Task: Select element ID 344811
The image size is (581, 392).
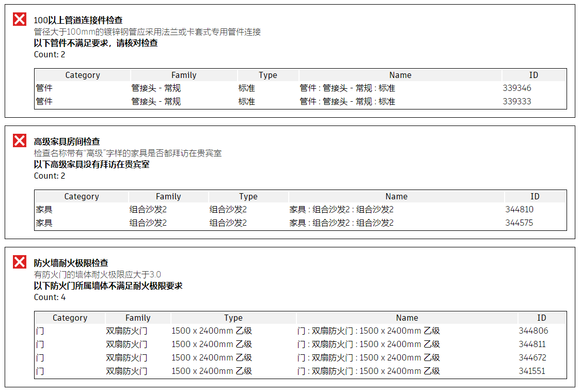Action: pyautogui.click(x=532, y=344)
